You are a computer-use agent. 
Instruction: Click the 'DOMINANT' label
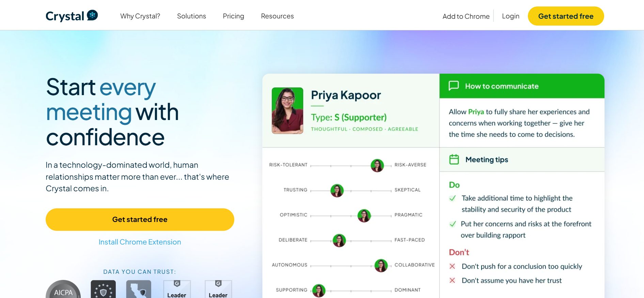point(407,290)
